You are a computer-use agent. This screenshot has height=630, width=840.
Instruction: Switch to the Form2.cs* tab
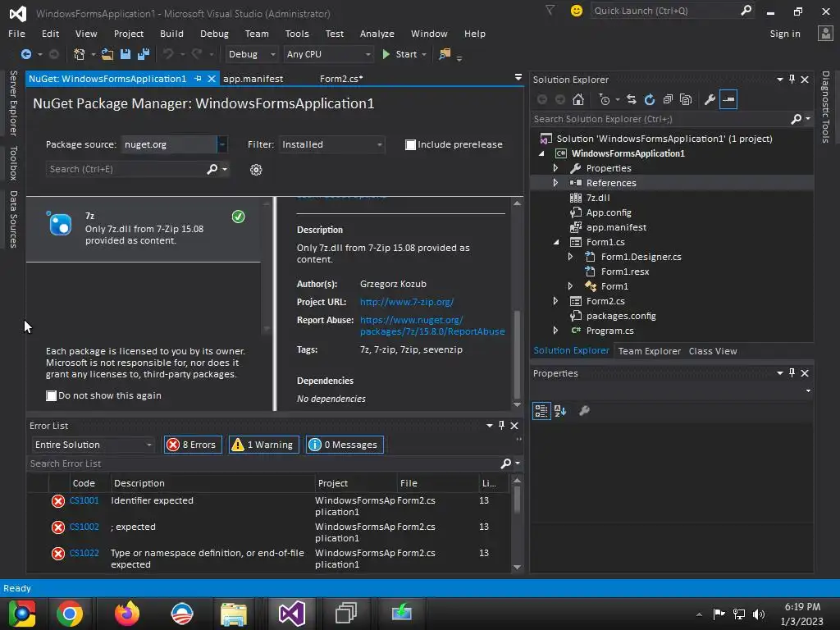[x=341, y=79]
